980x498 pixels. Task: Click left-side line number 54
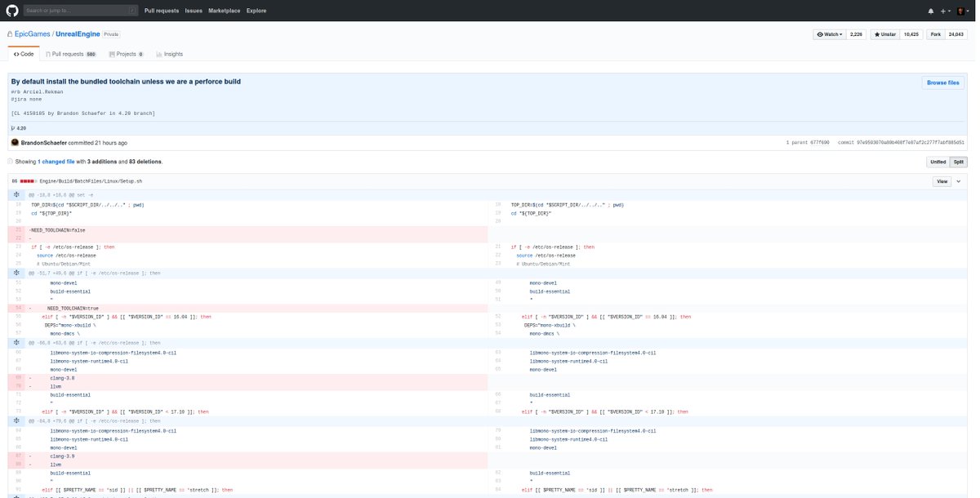[x=18, y=308]
